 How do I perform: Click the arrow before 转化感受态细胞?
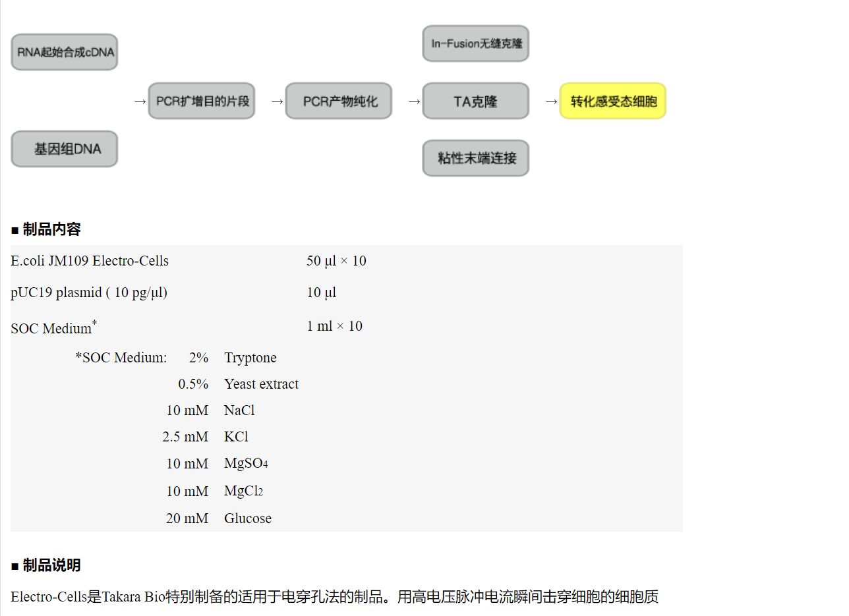(551, 101)
